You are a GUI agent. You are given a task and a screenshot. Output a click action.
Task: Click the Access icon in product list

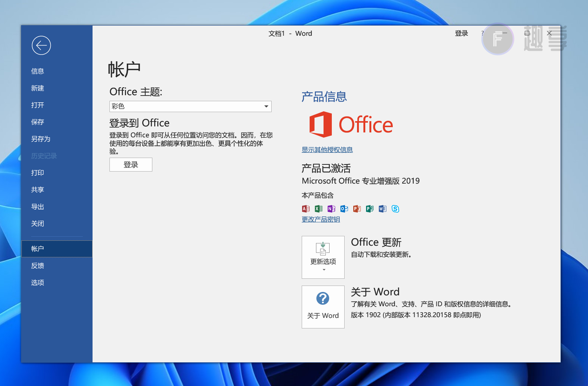[306, 209]
